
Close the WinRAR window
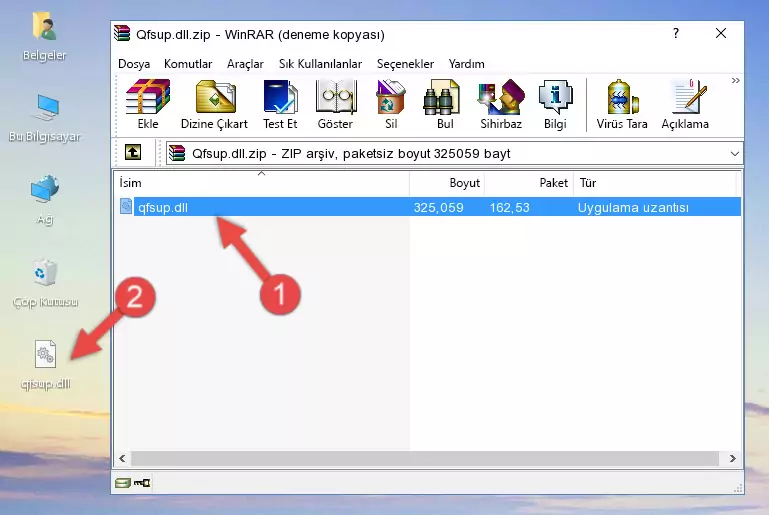[x=720, y=33]
